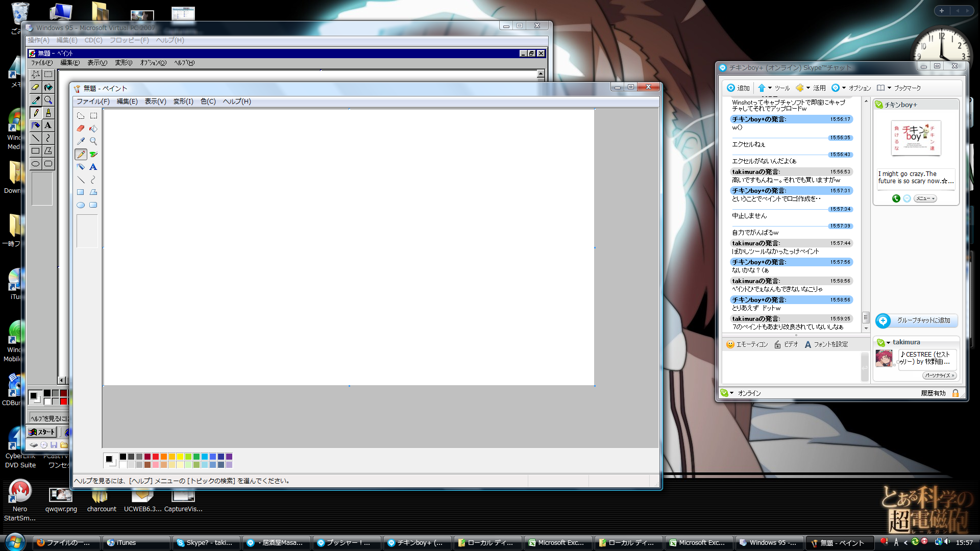Open the 編集(E) menu in Vista Paint
980x551 pixels.
(127, 102)
